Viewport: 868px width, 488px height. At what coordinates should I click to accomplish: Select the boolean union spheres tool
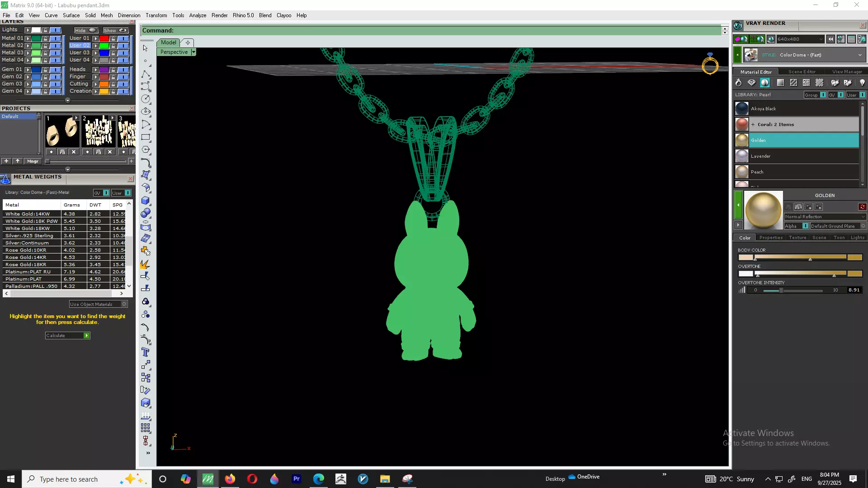pos(146,213)
